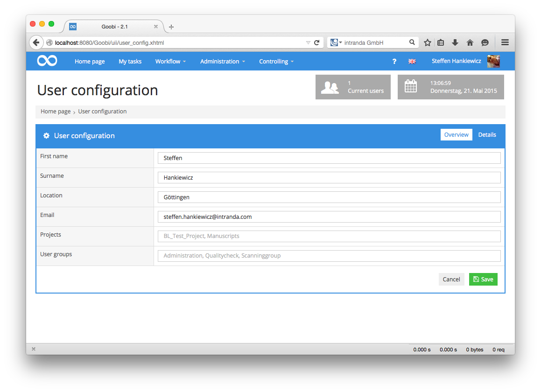Click the Location input field
Viewport: 541px width, 392px height.
tap(329, 197)
